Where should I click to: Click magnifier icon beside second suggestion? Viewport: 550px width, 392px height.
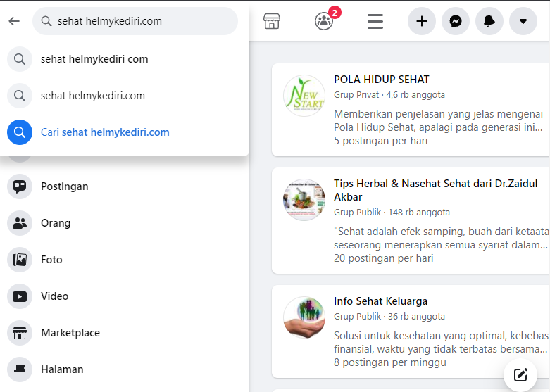tap(20, 96)
